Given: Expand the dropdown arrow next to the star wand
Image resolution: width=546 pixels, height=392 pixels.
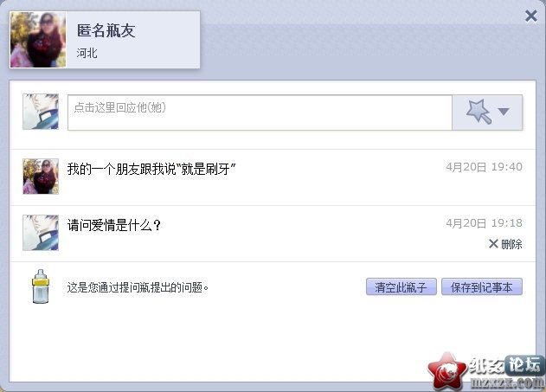Looking at the screenshot, I should (504, 112).
